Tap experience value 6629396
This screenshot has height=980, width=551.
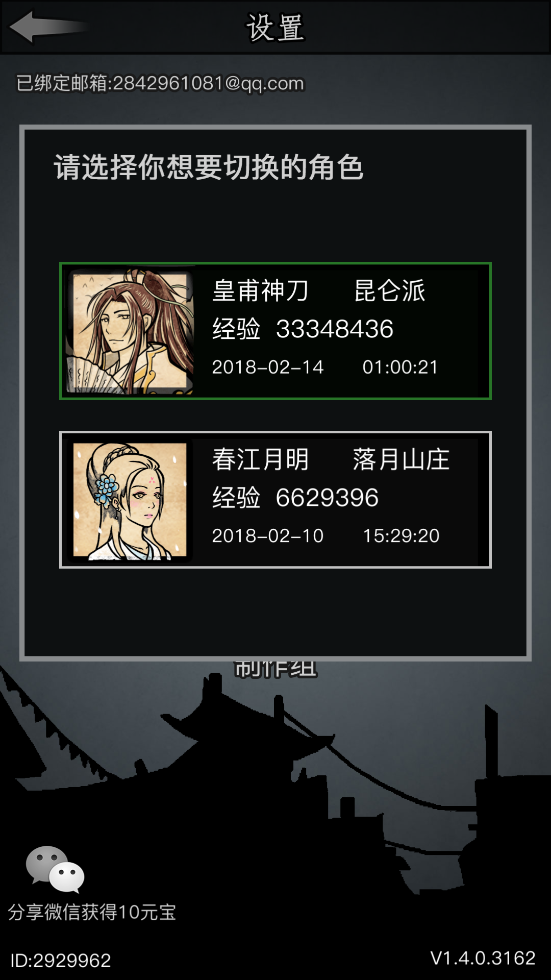pos(327,498)
